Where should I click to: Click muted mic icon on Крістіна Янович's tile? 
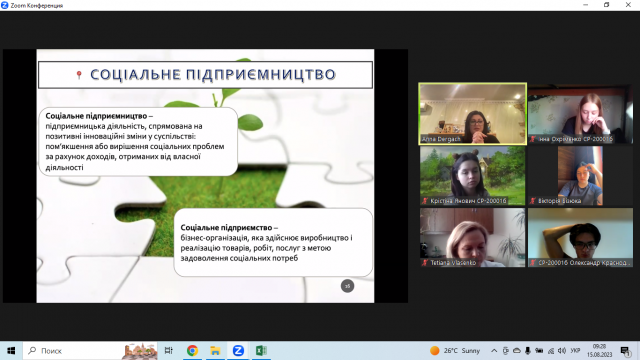click(x=425, y=201)
